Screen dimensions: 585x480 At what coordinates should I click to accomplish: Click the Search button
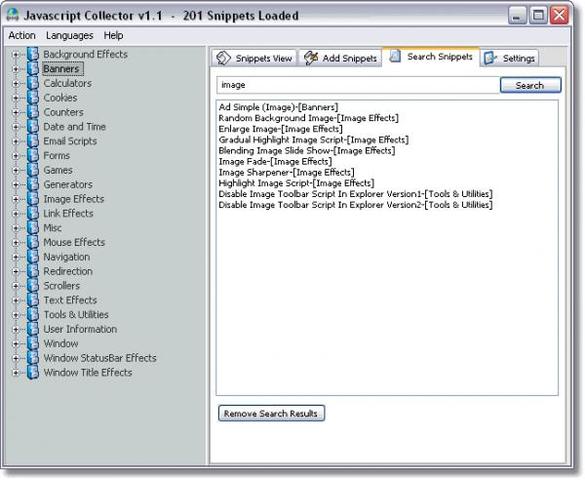pos(531,85)
